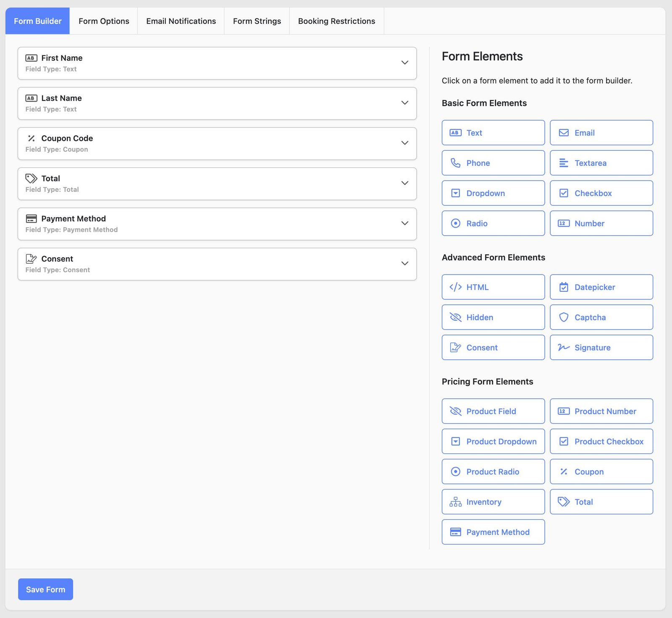Click the consent icon in the Consent field row

31,259
